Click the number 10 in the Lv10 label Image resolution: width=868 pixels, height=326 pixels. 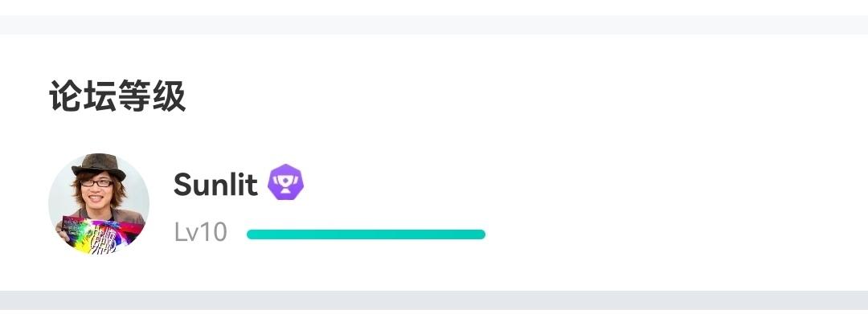[212, 233]
